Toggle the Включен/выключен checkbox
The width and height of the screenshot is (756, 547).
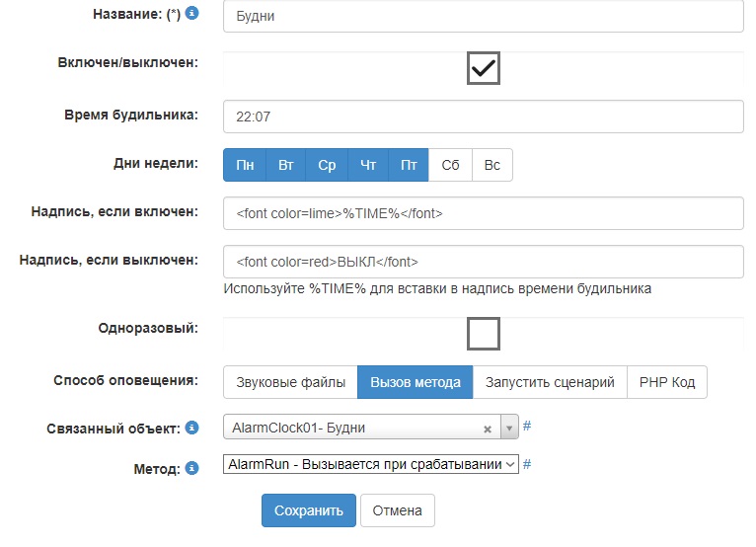484,67
